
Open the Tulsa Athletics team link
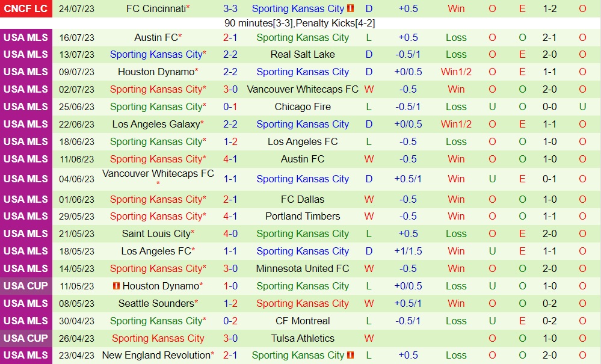(303, 338)
